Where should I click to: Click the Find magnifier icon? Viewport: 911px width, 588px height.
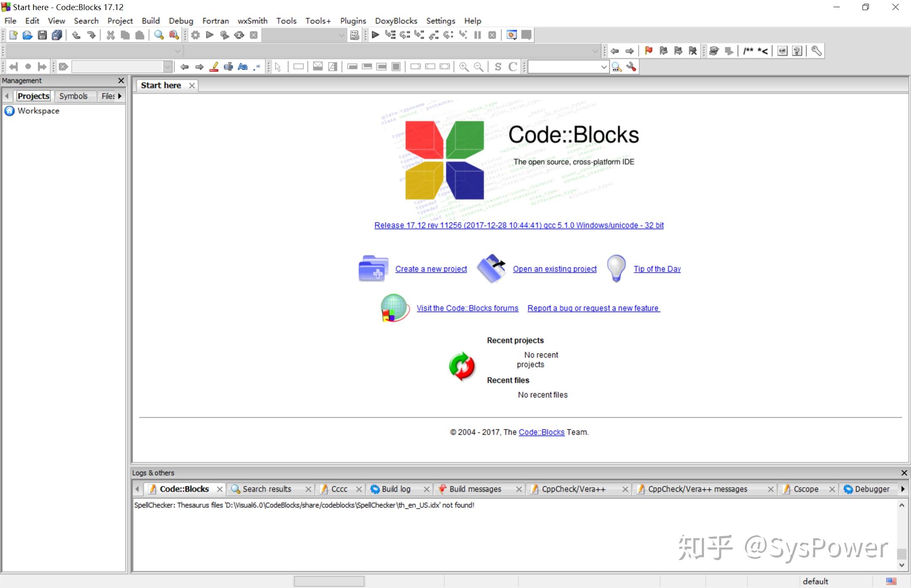[x=159, y=35]
